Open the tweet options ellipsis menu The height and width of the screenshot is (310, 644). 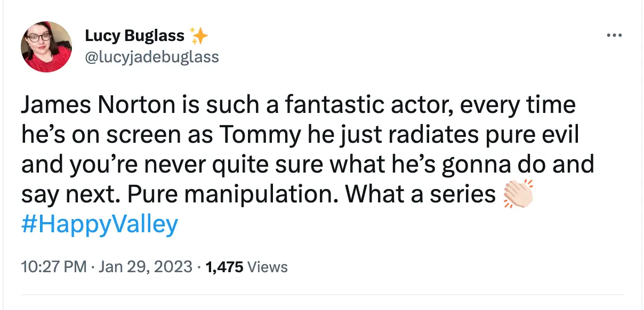point(615,35)
